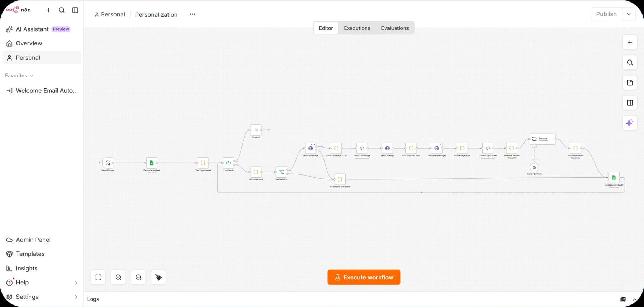Click the Build Important URLs node
644x307 pixels.
[x=411, y=148]
